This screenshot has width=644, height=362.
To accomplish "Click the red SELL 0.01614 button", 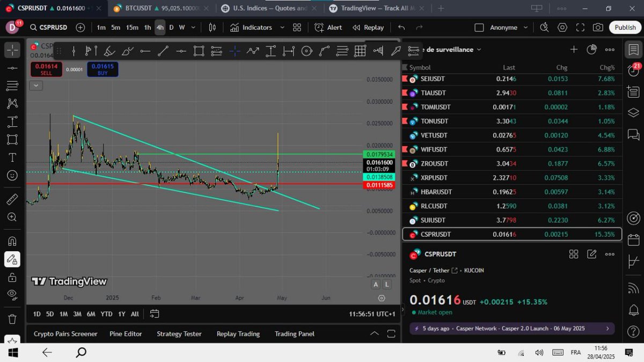I will (46, 69).
